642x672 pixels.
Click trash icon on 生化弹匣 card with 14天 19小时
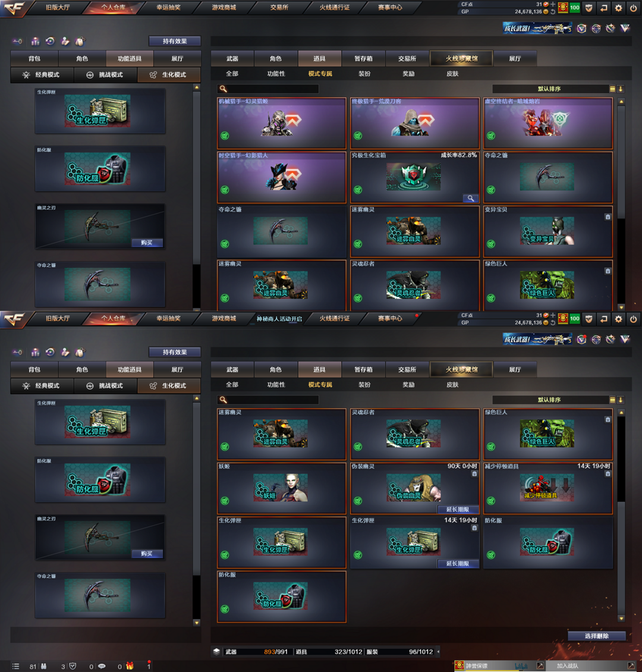point(474,528)
